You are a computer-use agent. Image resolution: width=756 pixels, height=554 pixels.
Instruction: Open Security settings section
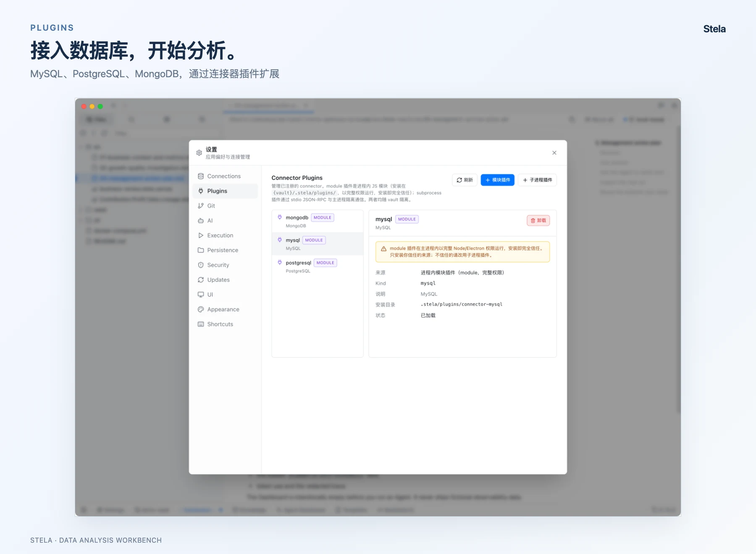(x=225, y=265)
